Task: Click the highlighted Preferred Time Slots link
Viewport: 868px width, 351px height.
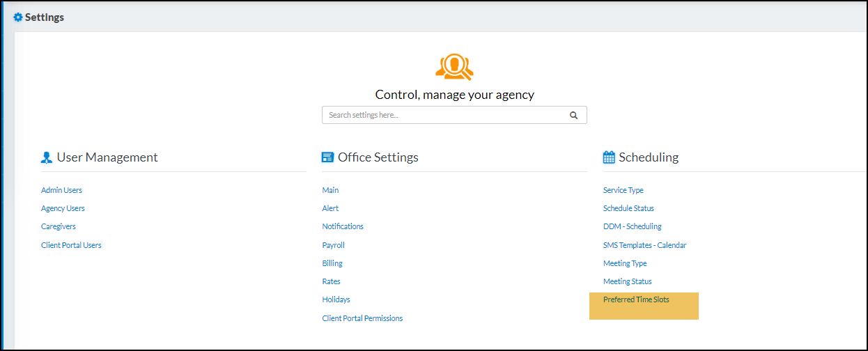Action: coord(636,299)
